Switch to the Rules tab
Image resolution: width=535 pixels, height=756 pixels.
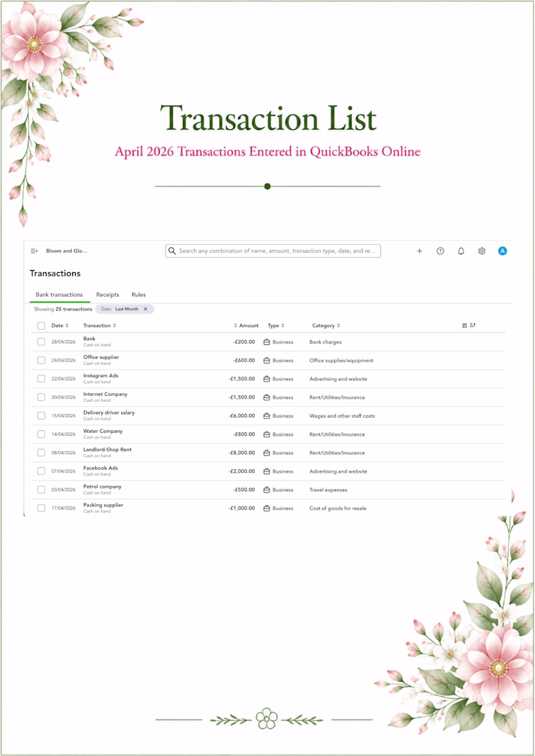138,295
